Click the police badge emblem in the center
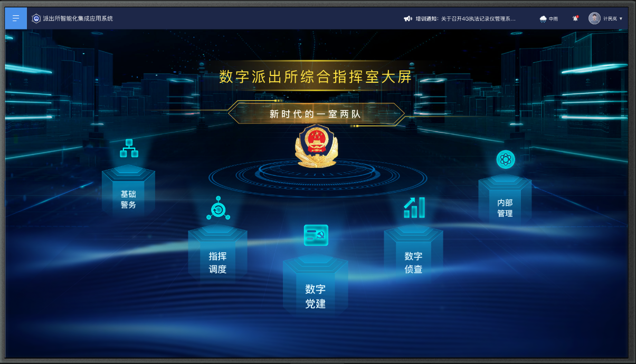The image size is (636, 364). point(316,146)
